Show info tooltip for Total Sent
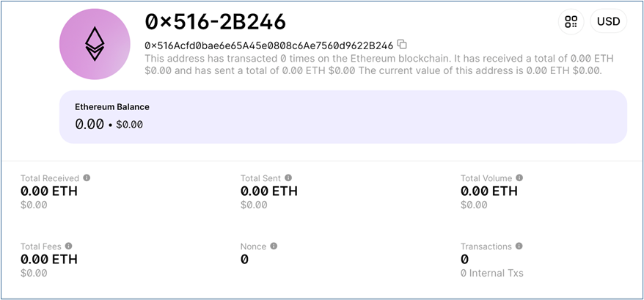The width and height of the screenshot is (644, 300). (x=288, y=178)
